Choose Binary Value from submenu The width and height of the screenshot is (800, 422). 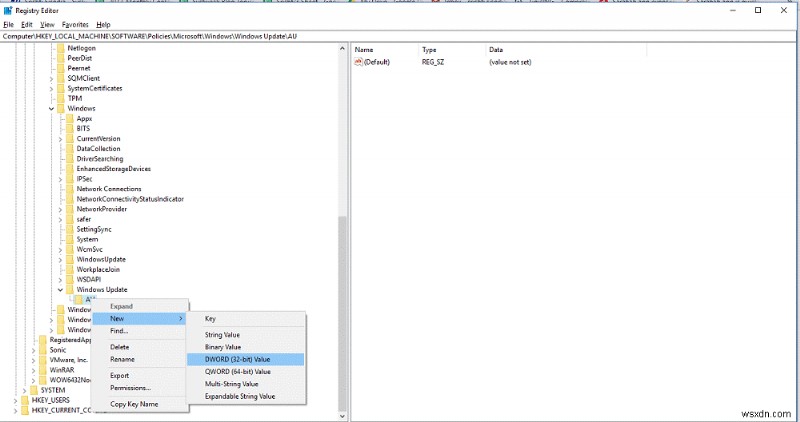(x=245, y=347)
